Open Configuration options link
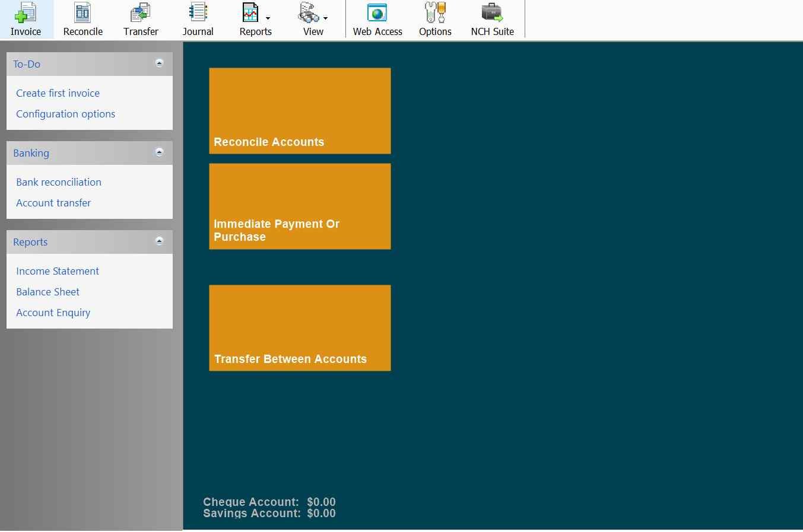 coord(65,114)
